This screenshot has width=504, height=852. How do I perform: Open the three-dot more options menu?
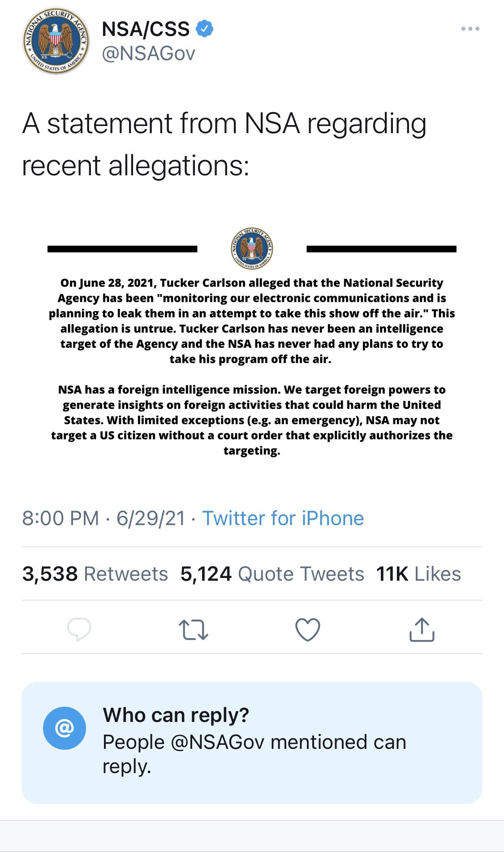point(470,29)
